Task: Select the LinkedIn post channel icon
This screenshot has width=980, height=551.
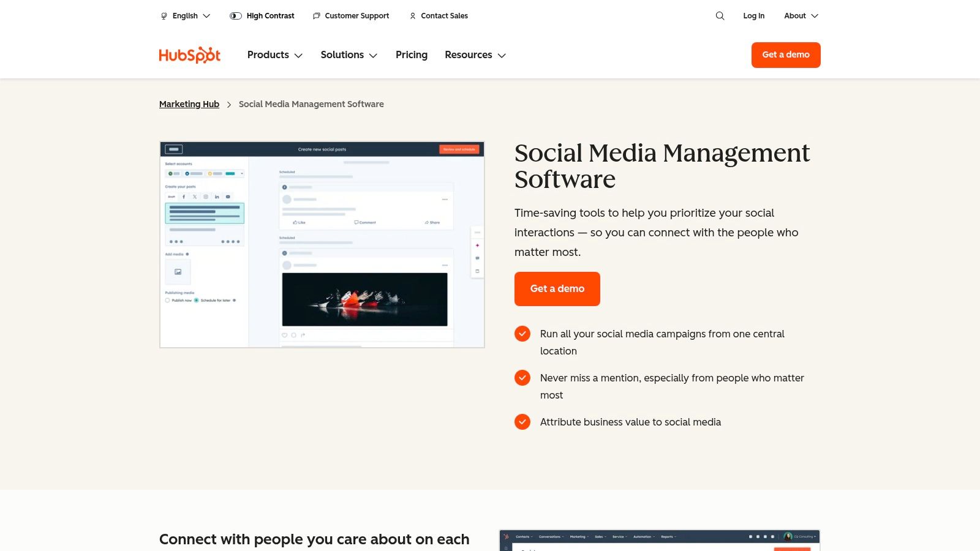Action: 217,197
